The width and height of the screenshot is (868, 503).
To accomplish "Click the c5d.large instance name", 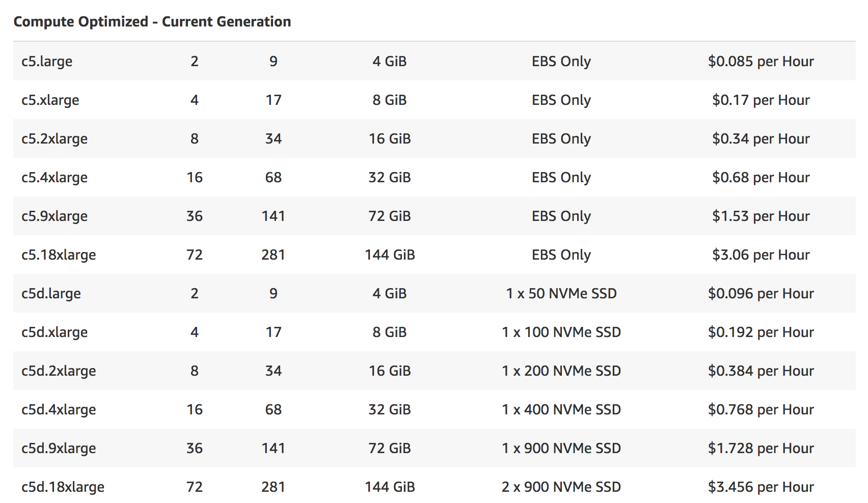I will [x=51, y=294].
